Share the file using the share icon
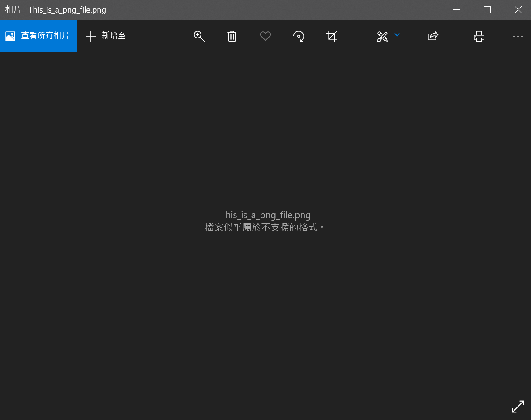531x420 pixels. [433, 36]
